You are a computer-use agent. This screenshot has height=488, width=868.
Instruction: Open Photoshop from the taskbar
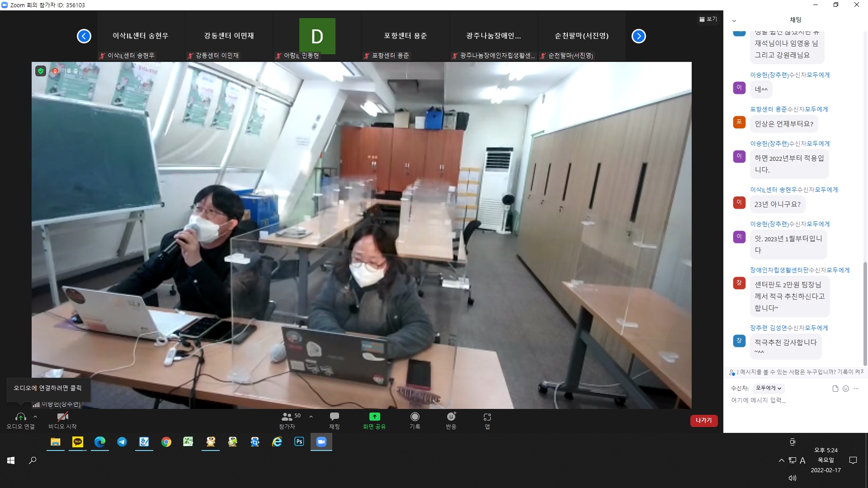299,442
